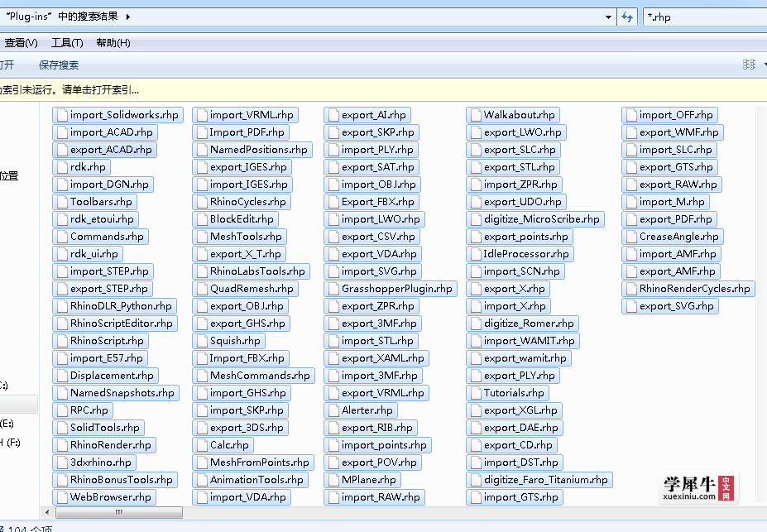Click the file name RhinoDLR_Python.rhp
Image resolution: width=767 pixels, height=532 pixels.
pyautogui.click(x=121, y=306)
